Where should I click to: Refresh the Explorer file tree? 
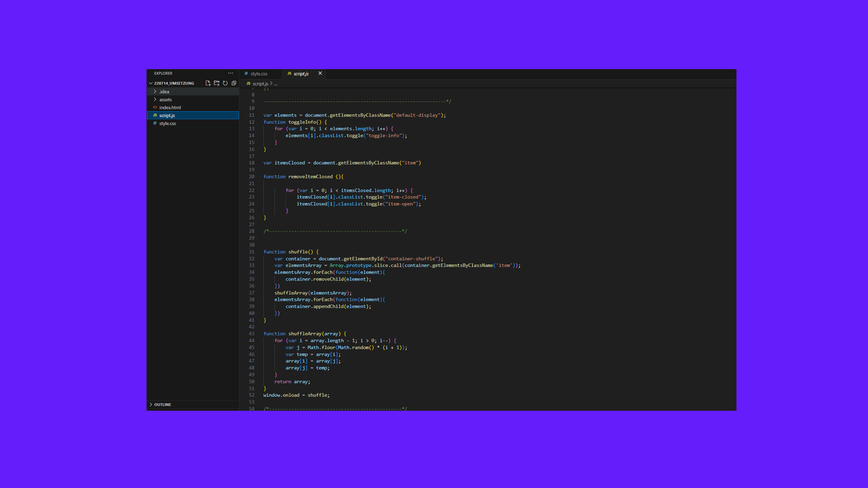[x=225, y=83]
